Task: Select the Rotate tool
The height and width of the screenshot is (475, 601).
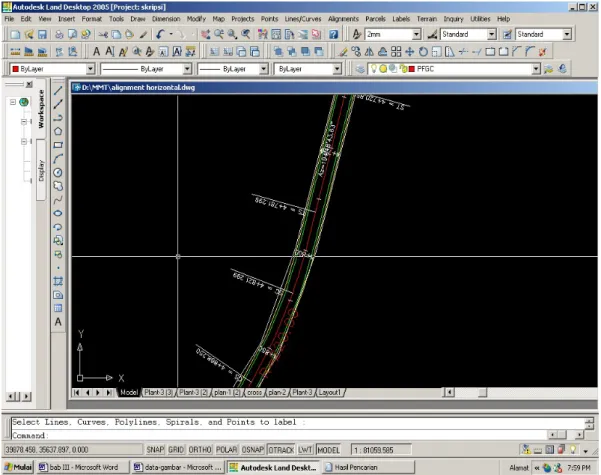Action: coord(423,51)
